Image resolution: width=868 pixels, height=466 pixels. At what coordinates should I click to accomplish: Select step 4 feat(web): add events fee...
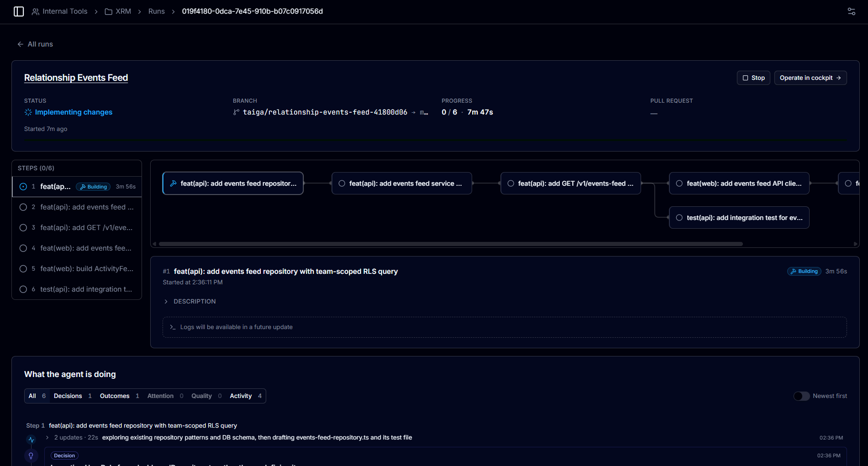tap(77, 248)
